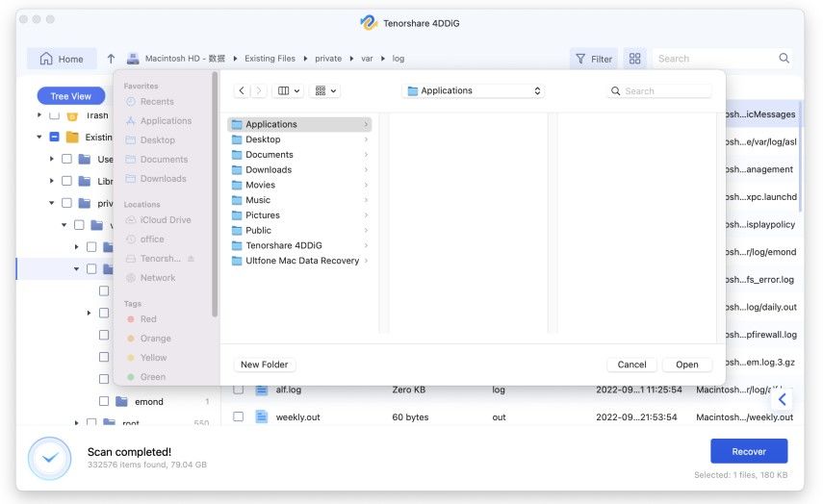Click the magnifier icon in the top search
Screen dimensions: 823x504
784,59
